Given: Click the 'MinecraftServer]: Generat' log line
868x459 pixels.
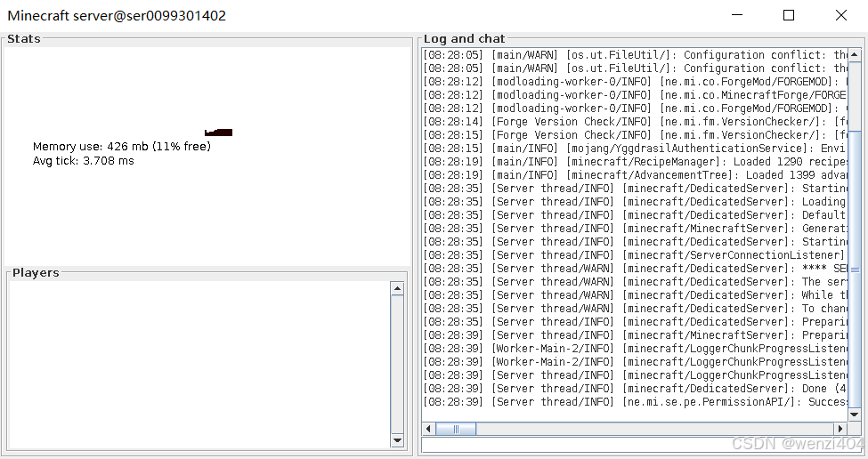Looking at the screenshot, I should [x=635, y=229].
